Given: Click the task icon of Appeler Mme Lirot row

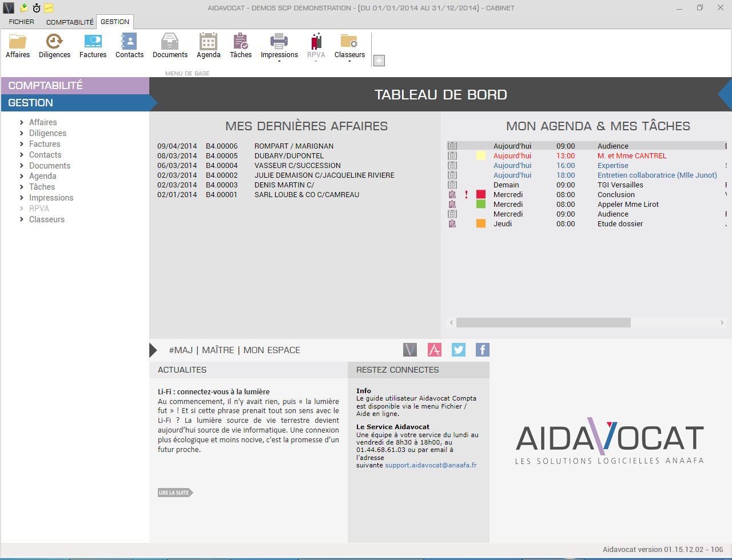Looking at the screenshot, I should [452, 204].
